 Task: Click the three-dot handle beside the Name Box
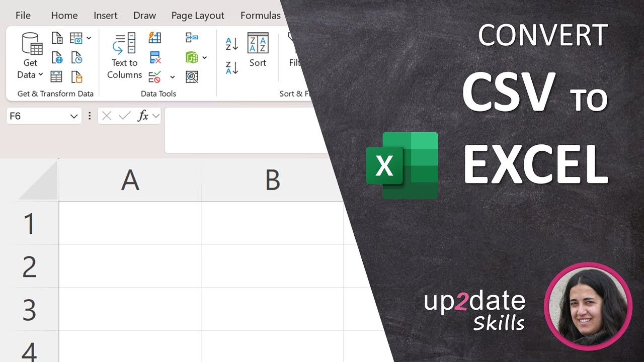(90, 116)
